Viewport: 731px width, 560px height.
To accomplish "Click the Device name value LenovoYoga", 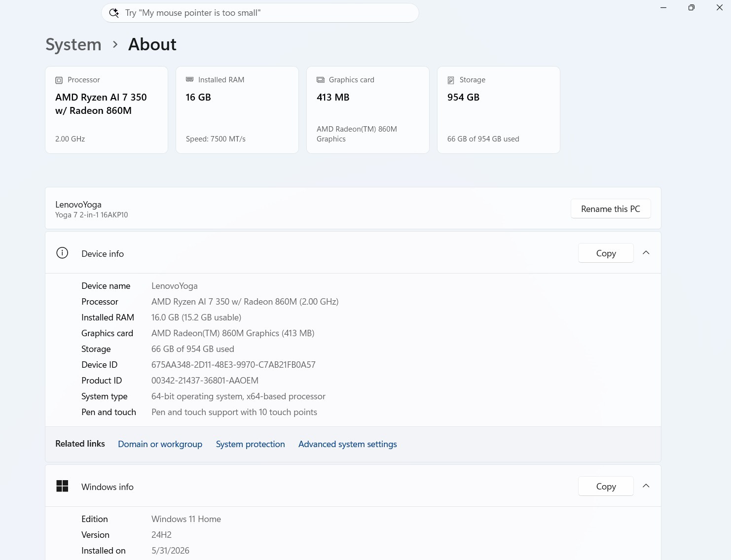I will (x=175, y=286).
